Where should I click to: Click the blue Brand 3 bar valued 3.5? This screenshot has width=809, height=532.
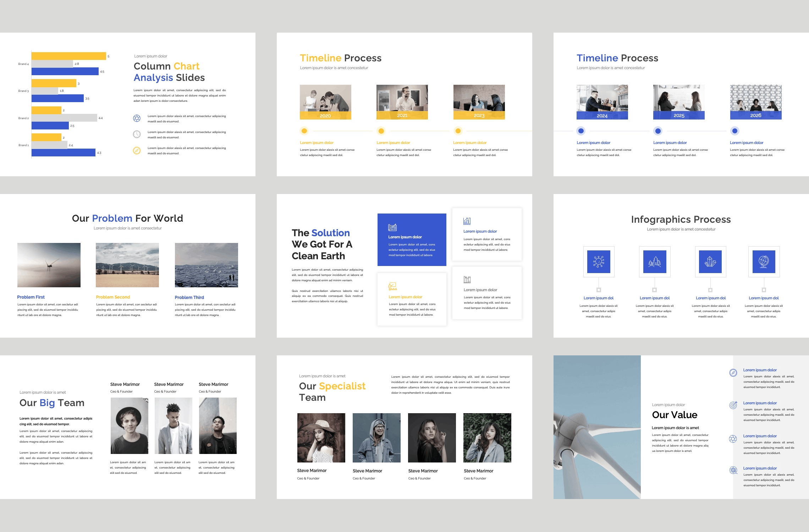(57, 98)
